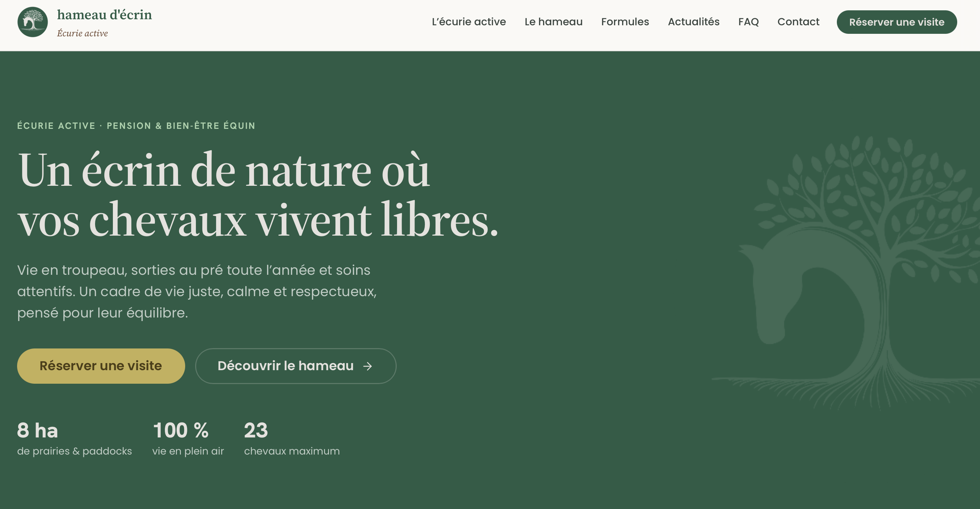
Task: Click the 100 % statistic
Action: click(181, 430)
